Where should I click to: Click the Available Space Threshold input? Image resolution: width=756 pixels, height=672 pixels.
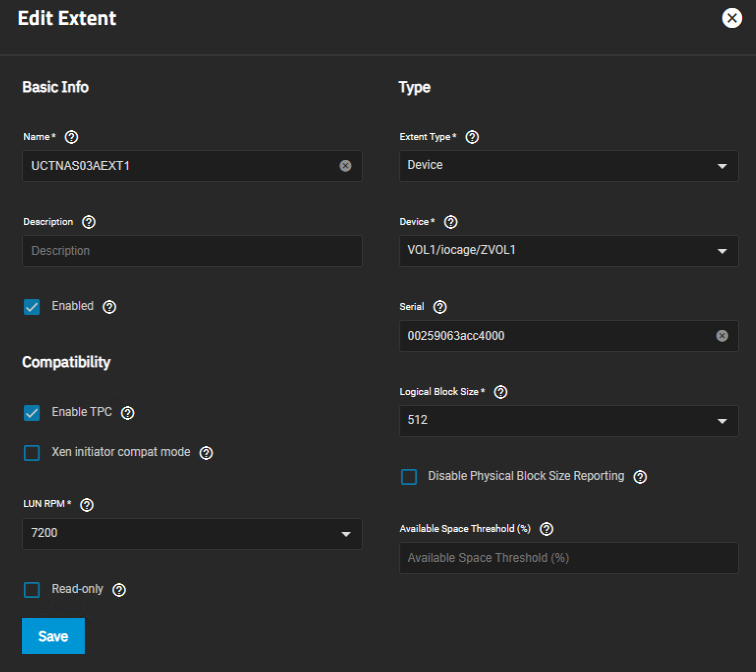pyautogui.click(x=569, y=558)
